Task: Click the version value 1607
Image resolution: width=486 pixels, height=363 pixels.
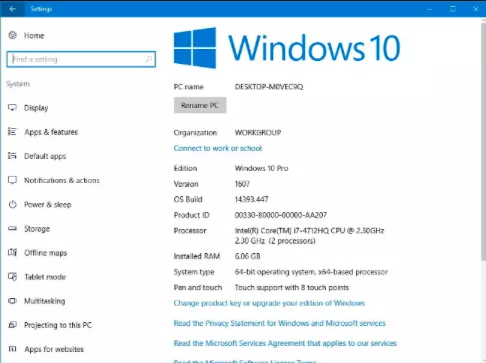Action: [x=242, y=184]
